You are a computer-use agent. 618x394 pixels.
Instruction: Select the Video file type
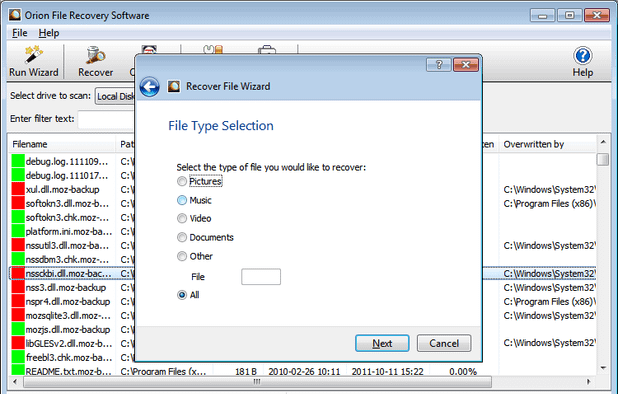194,218
